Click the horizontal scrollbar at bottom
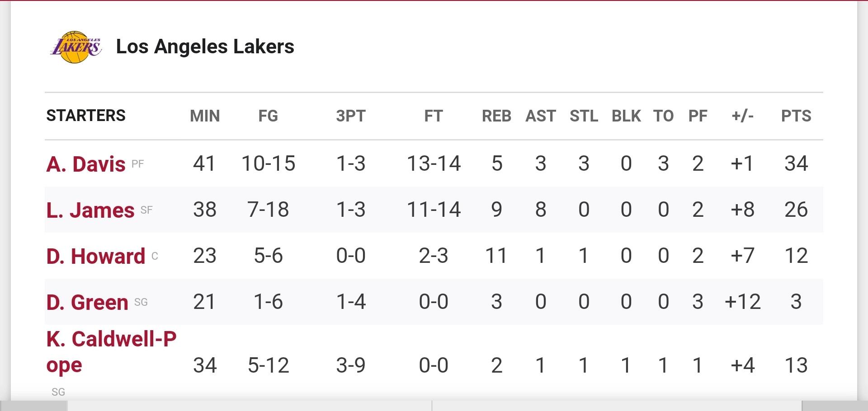The height and width of the screenshot is (411, 868). [434, 406]
